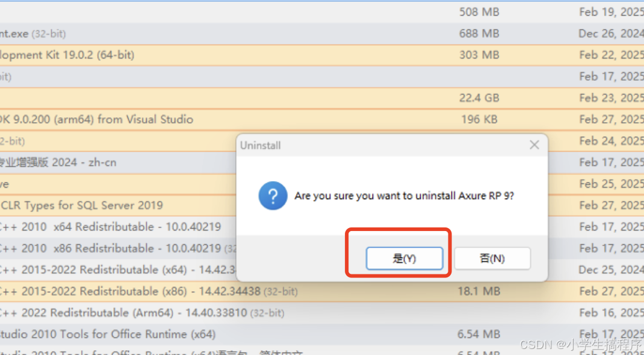Select the 196 KB size cell
The image size is (644, 355).
point(479,119)
